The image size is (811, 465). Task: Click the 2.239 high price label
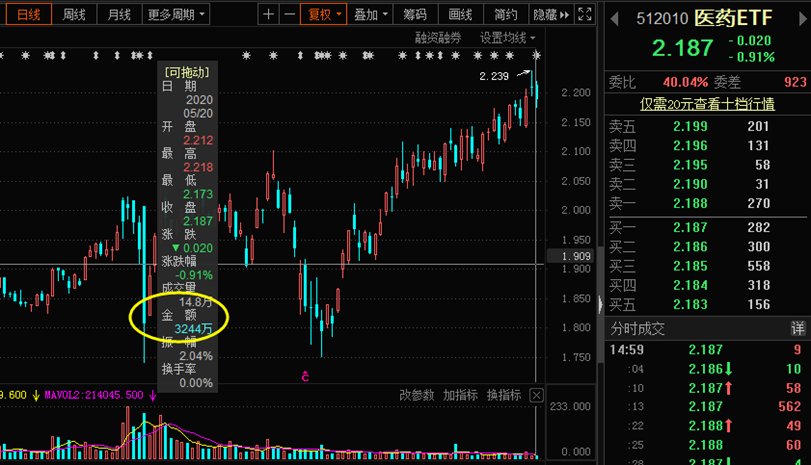pos(494,77)
